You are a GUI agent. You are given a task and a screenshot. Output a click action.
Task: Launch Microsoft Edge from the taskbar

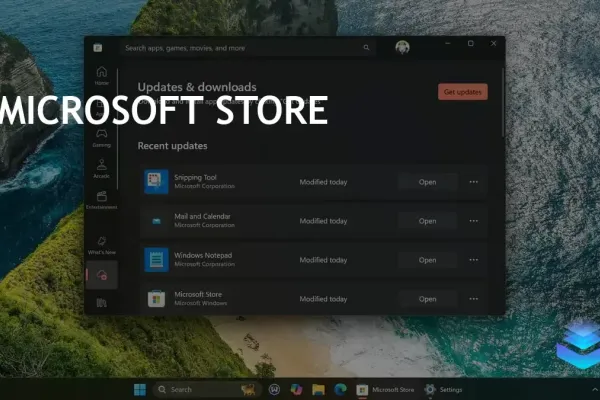[340, 390]
